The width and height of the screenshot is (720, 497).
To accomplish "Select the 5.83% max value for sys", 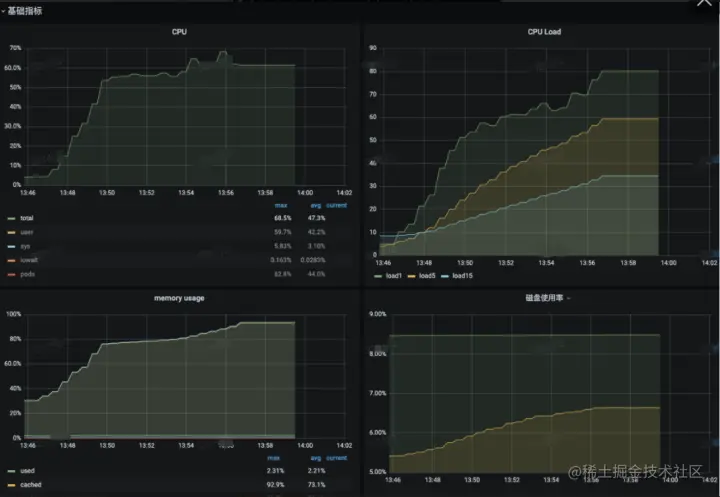I will 282,246.
